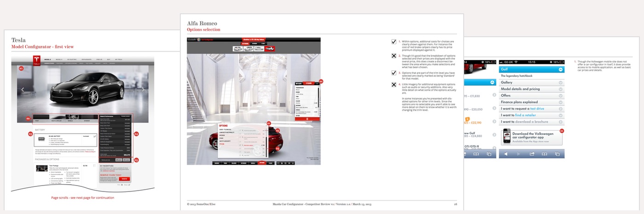
Task: Expand Model details and pricing chevron
Action: [560, 89]
